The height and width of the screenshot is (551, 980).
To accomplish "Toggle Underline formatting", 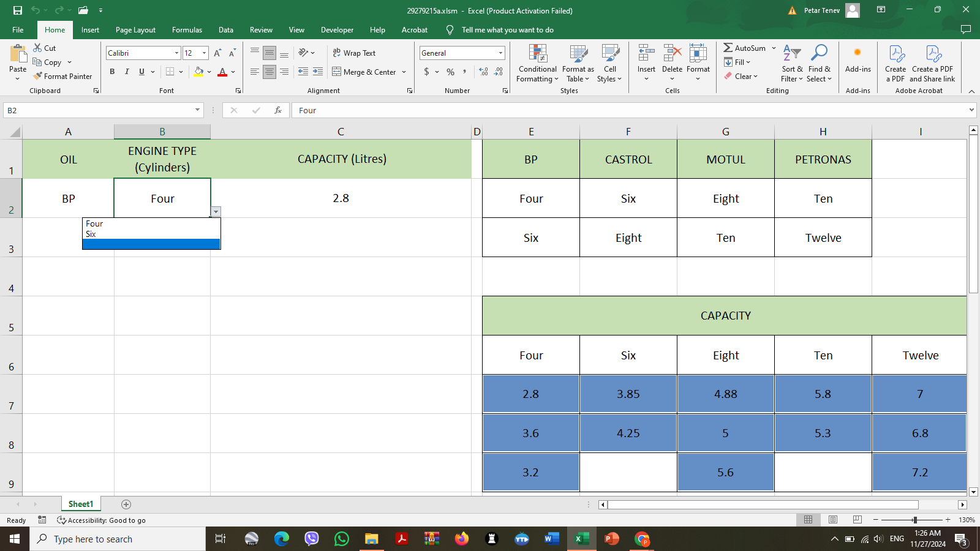I will point(141,72).
